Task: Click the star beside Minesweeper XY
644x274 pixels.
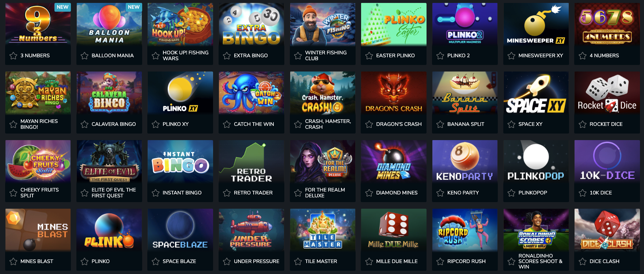Action: pos(511,55)
